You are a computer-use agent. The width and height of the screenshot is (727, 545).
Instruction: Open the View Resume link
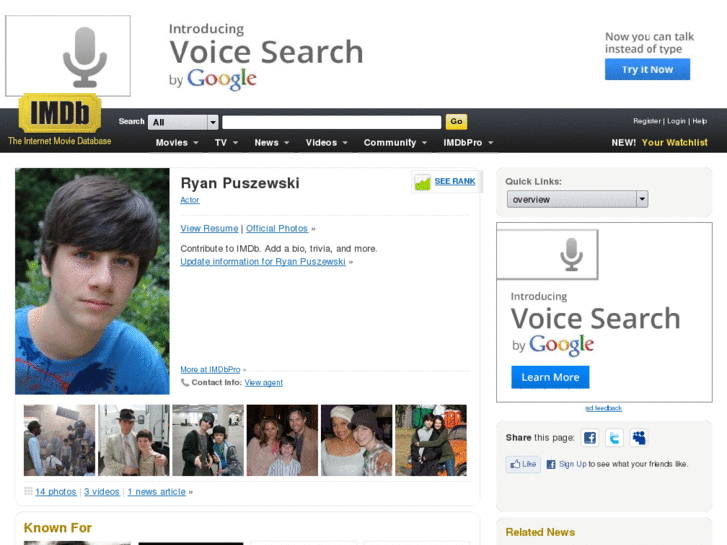pyautogui.click(x=209, y=228)
